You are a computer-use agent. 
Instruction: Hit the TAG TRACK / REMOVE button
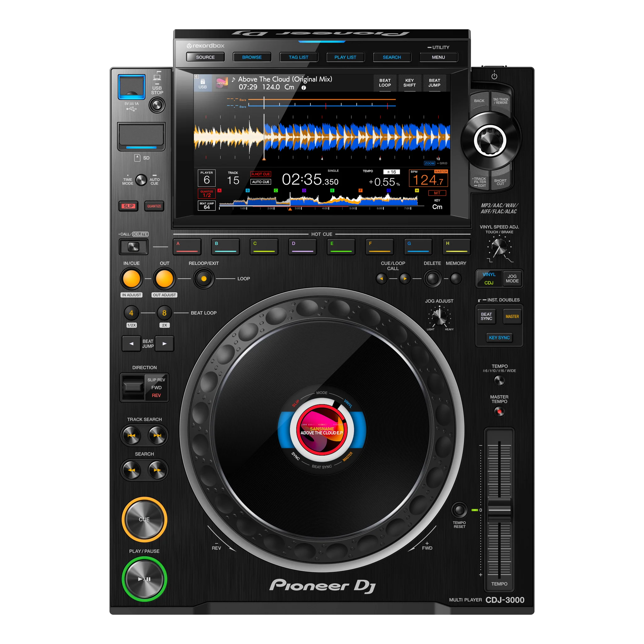pyautogui.click(x=501, y=101)
